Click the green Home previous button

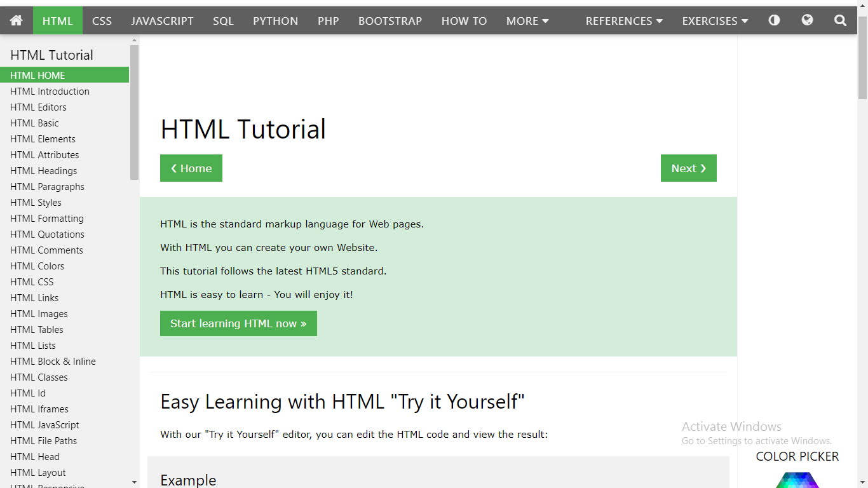[x=191, y=168]
